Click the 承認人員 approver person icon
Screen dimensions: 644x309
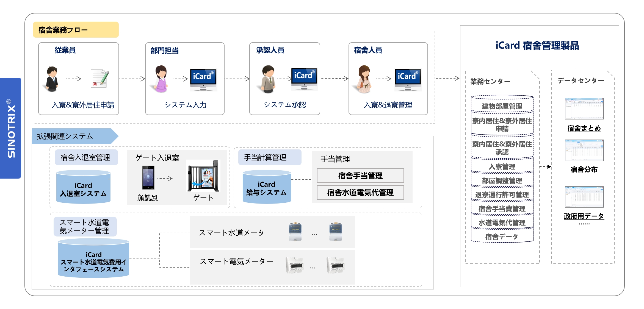click(x=268, y=79)
